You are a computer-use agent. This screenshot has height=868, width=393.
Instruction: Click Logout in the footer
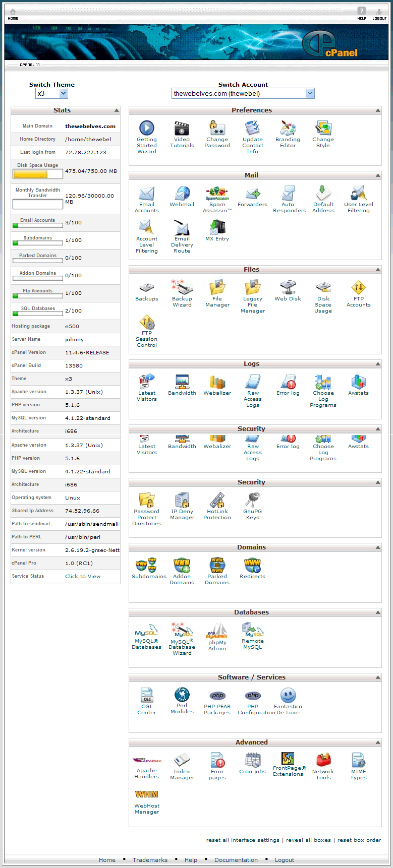(x=285, y=860)
